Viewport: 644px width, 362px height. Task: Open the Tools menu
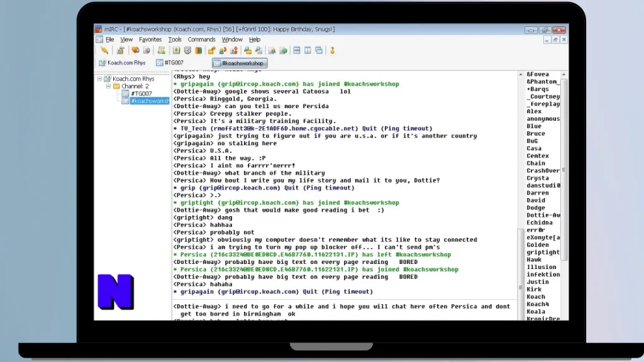[175, 40]
